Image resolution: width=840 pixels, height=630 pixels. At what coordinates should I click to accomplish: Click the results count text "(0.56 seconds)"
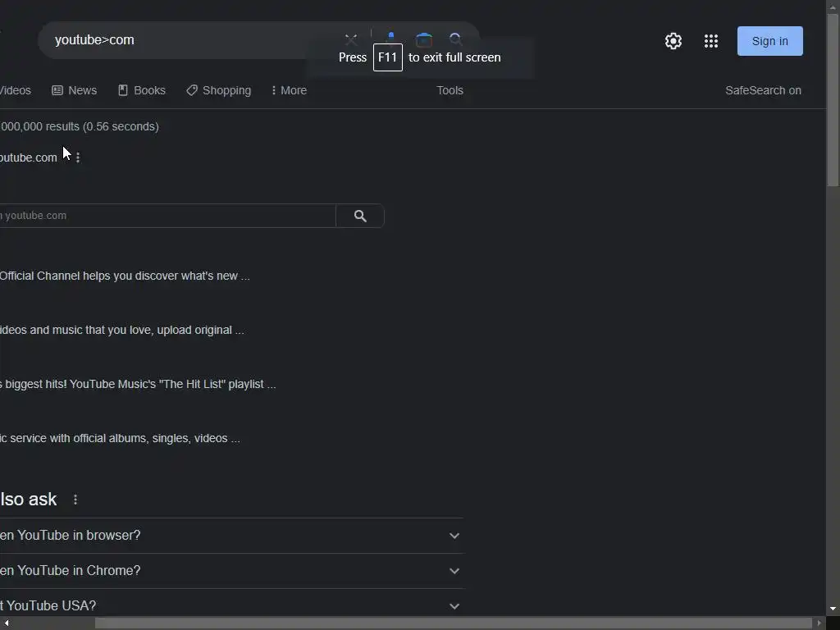[121, 126]
